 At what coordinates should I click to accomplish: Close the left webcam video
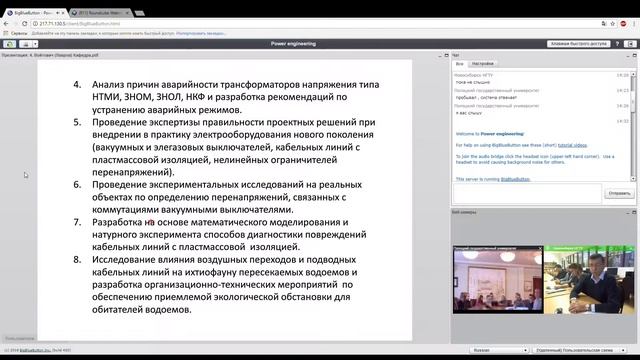540,248
